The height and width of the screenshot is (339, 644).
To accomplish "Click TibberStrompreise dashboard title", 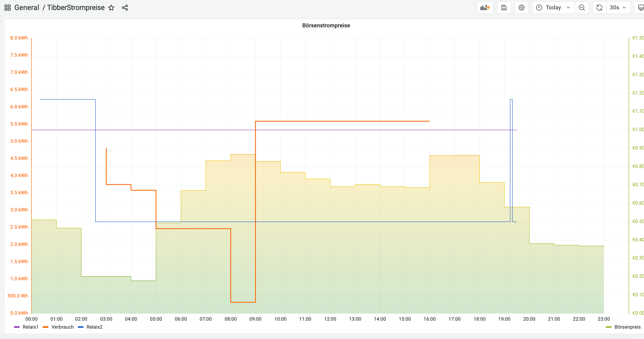I will click(x=76, y=8).
